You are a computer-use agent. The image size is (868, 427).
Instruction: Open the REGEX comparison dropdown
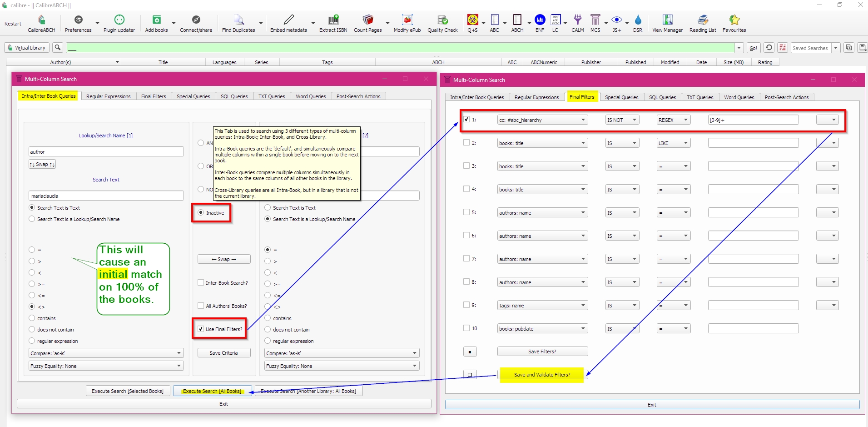coord(674,120)
